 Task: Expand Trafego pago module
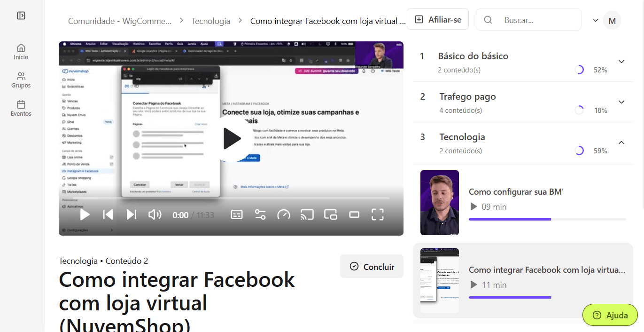[x=621, y=102]
